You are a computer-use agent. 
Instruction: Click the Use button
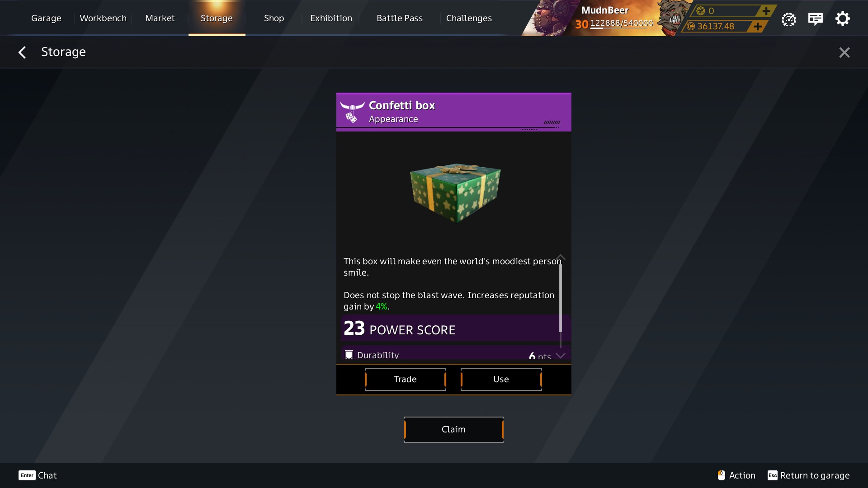tap(501, 379)
